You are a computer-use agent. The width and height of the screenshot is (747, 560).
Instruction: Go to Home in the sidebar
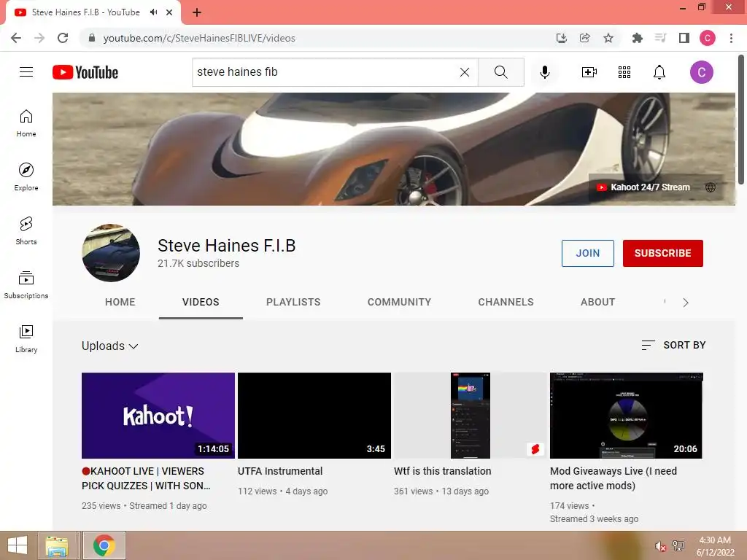(26, 123)
